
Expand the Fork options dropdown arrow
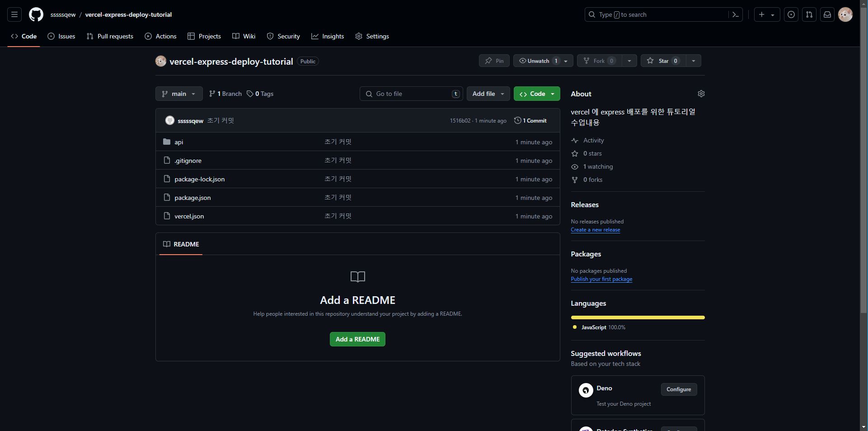[x=629, y=61]
